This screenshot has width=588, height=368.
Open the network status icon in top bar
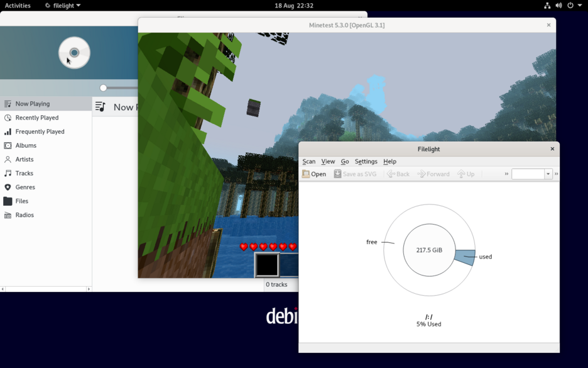pos(548,6)
